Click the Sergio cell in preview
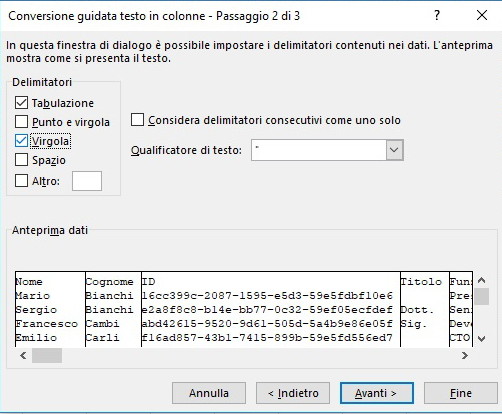The height and width of the screenshot is (414, 502). click(36, 310)
